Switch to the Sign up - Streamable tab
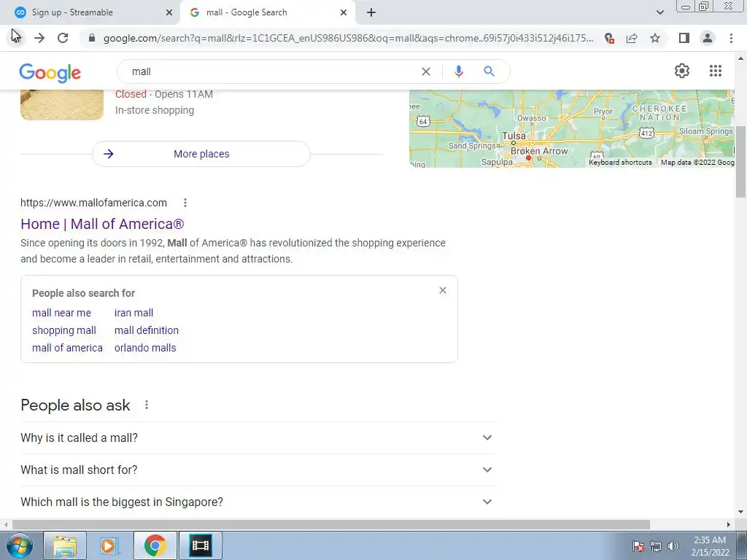 click(x=90, y=12)
